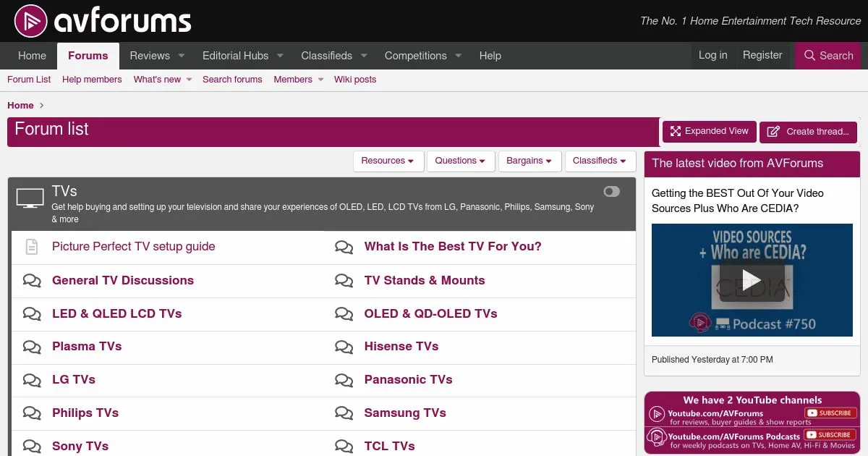Click the chat icon beside Sony TVs
Screen dimensions: 868x456
pyautogui.click(x=32, y=447)
